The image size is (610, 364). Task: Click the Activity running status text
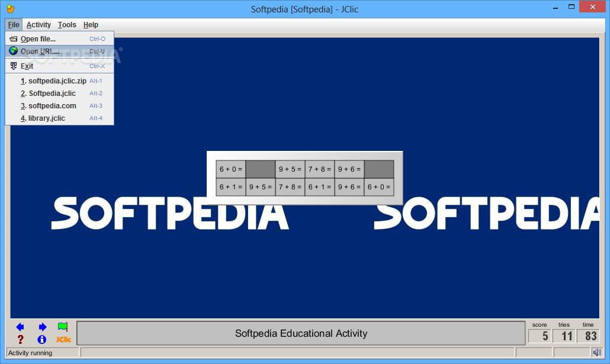30,353
